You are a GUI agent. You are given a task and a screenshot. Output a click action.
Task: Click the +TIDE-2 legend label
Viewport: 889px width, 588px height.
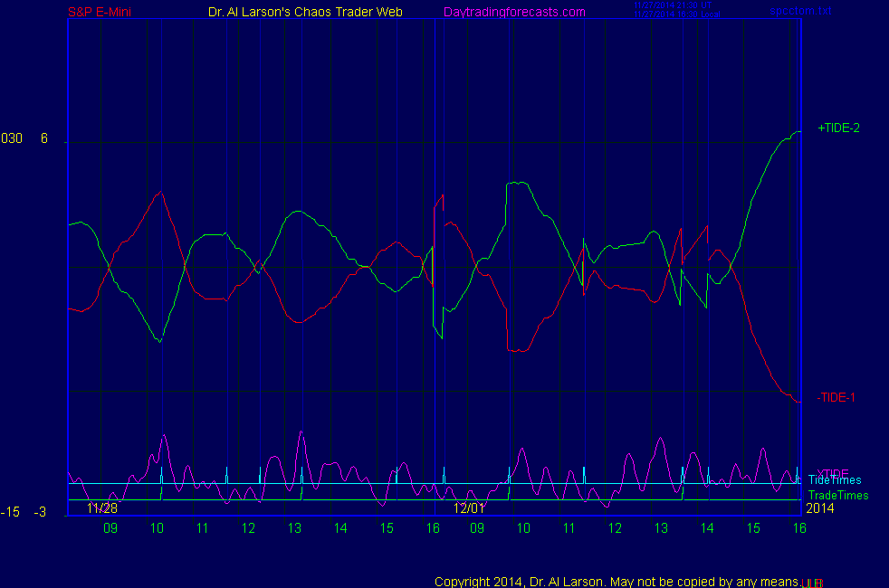pyautogui.click(x=838, y=128)
